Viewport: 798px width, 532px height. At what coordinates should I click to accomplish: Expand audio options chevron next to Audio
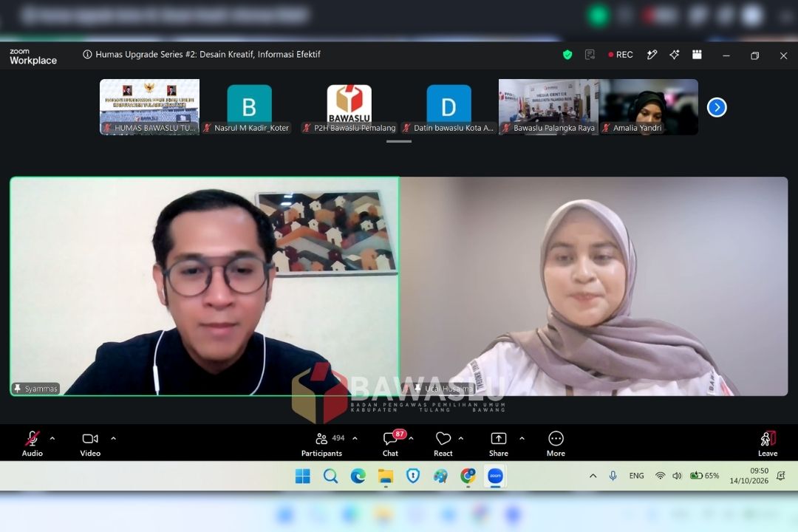52,438
